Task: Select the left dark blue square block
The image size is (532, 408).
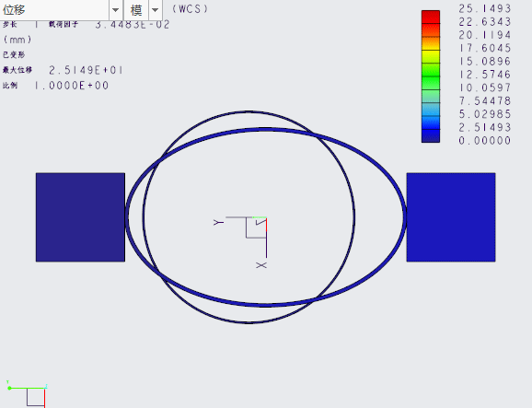Action: 80,217
